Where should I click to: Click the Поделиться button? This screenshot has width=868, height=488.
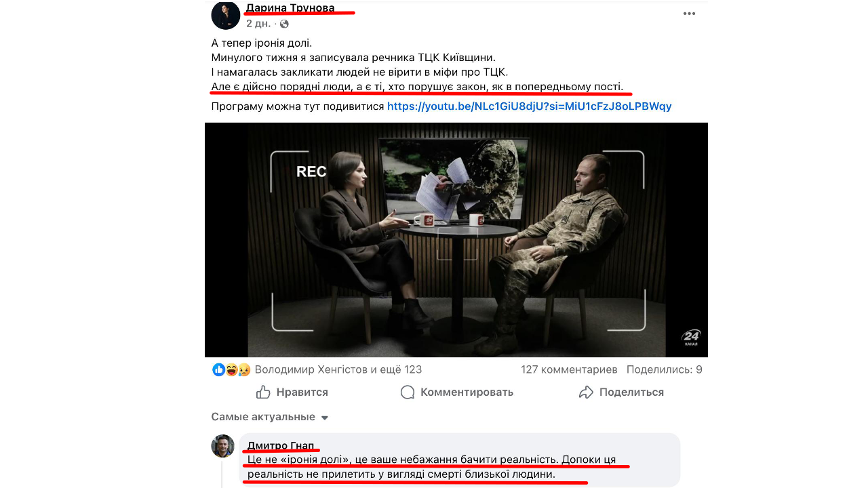pyautogui.click(x=621, y=392)
